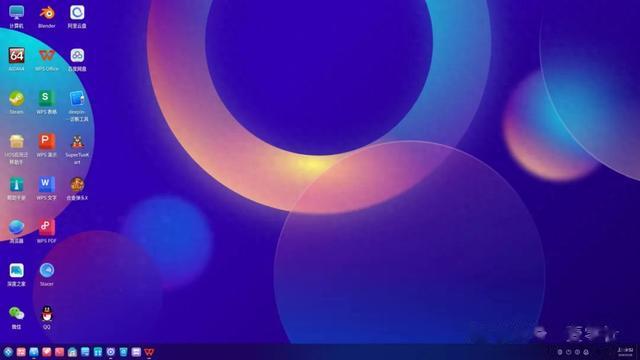Click the clock display in the dock

point(625,352)
